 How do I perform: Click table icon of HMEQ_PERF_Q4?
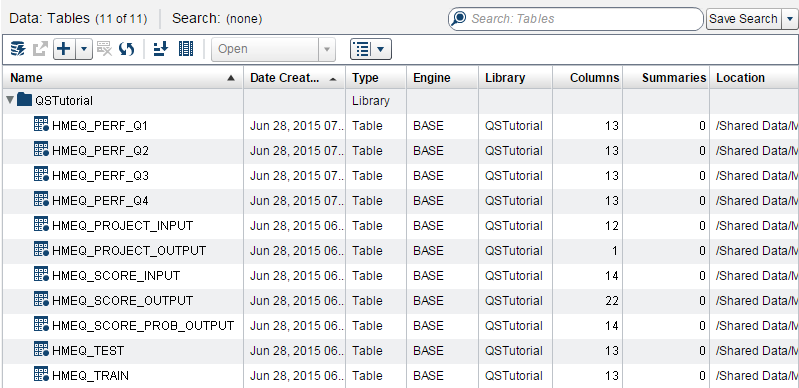[x=41, y=200]
